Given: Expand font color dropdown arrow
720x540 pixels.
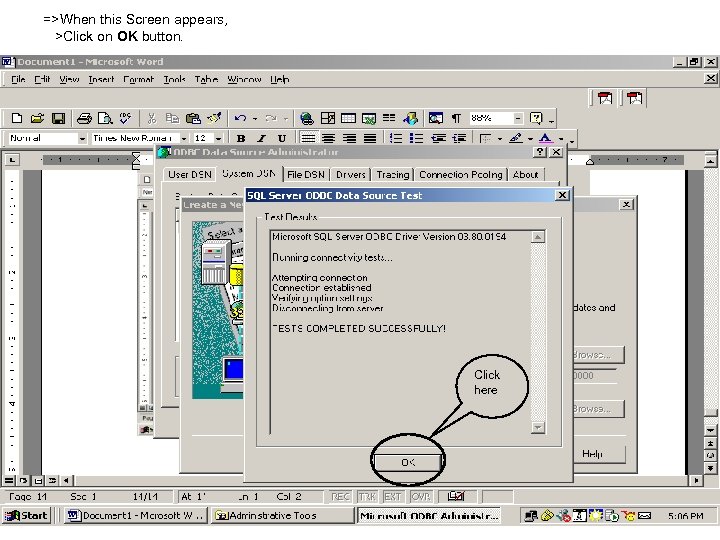Looking at the screenshot, I should (561, 139).
